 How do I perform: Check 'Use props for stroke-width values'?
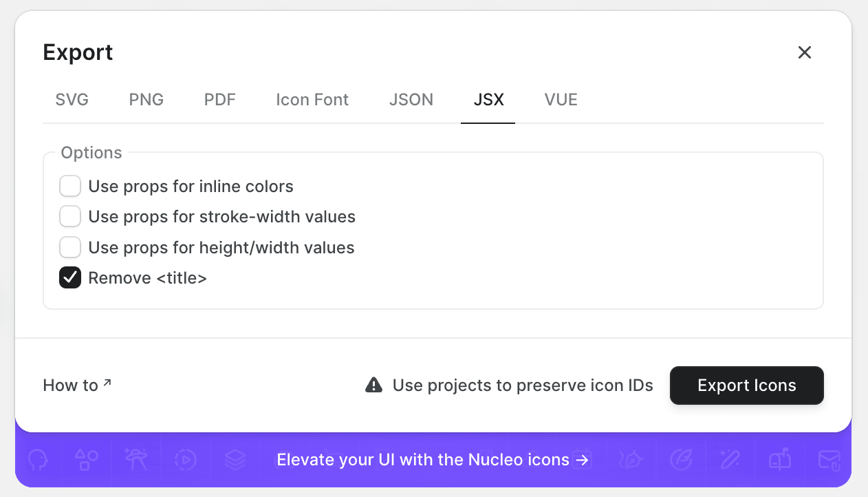tap(69, 216)
